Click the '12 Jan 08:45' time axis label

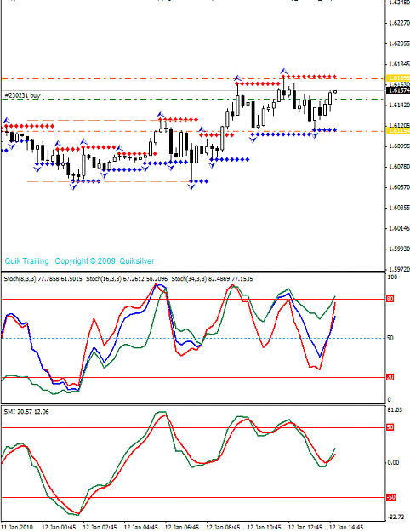click(x=223, y=527)
